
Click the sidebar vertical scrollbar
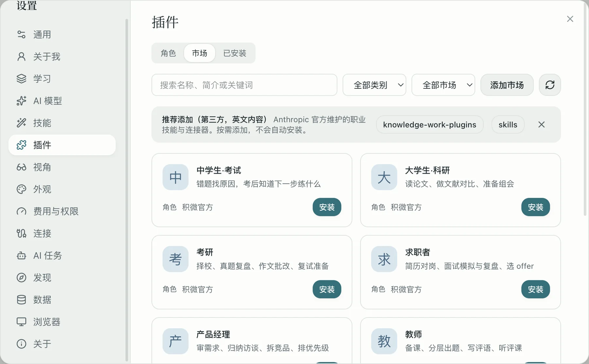[127, 190]
